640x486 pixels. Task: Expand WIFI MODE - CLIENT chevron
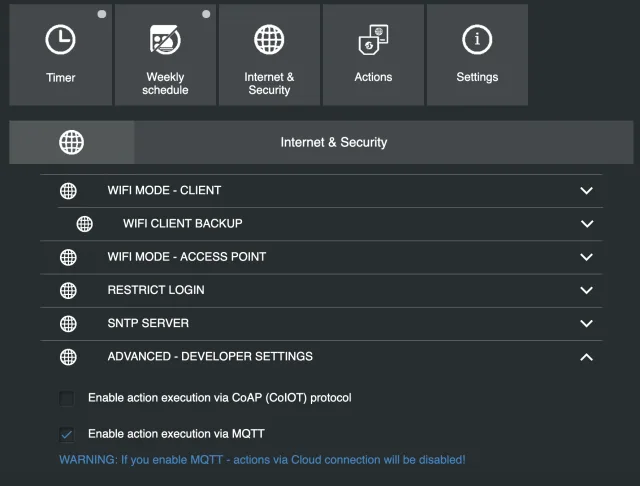pos(587,190)
